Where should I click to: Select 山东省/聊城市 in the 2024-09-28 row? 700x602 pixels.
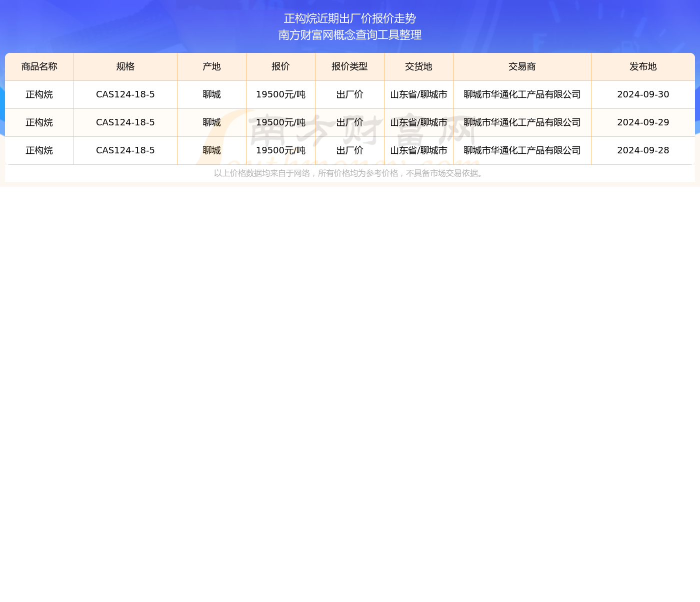[x=419, y=151]
